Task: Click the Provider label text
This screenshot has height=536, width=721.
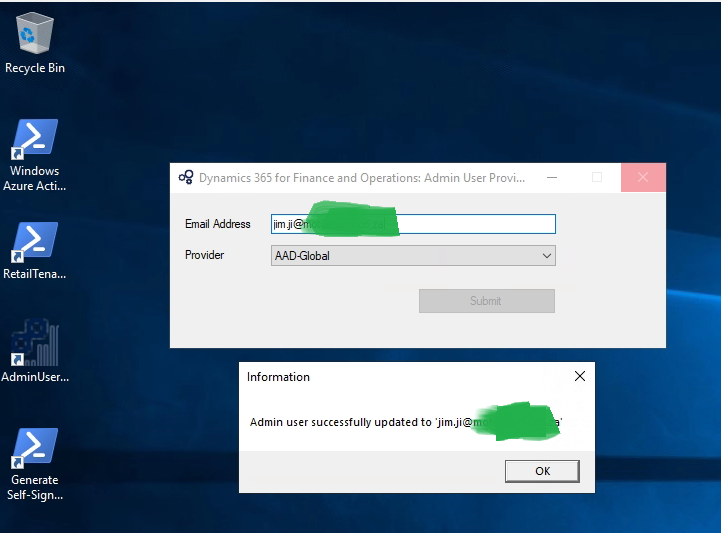Action: coord(204,255)
